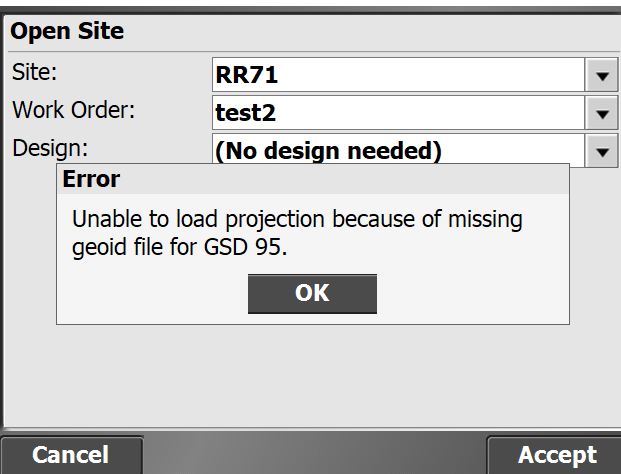This screenshot has height=474, width=621.
Task: Click the bar between Cancel and Accept
Action: (313, 455)
